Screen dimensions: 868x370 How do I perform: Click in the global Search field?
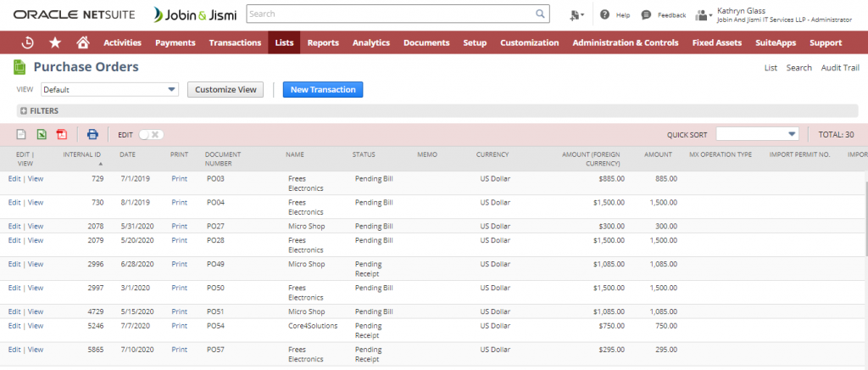click(x=390, y=14)
